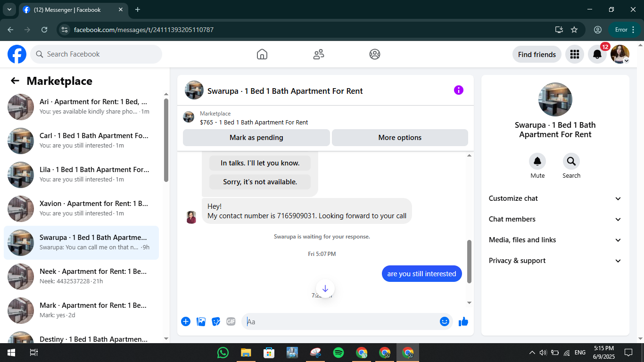Open the Chrome profile icon

[x=598, y=30]
